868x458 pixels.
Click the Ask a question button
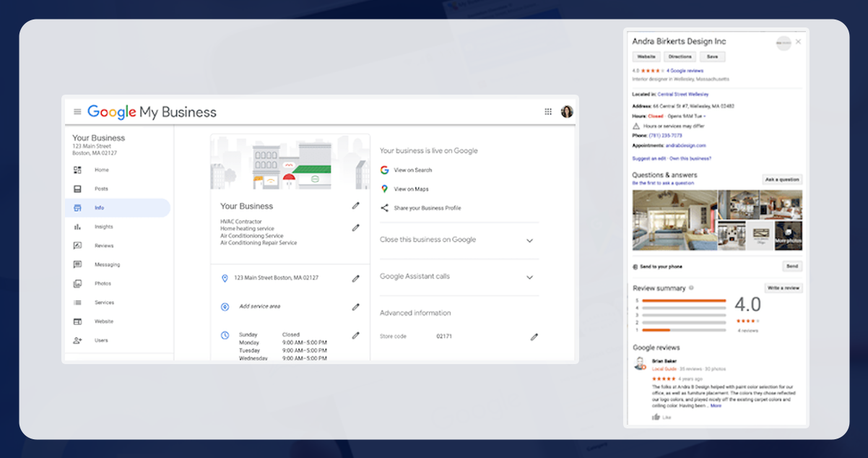(x=782, y=179)
